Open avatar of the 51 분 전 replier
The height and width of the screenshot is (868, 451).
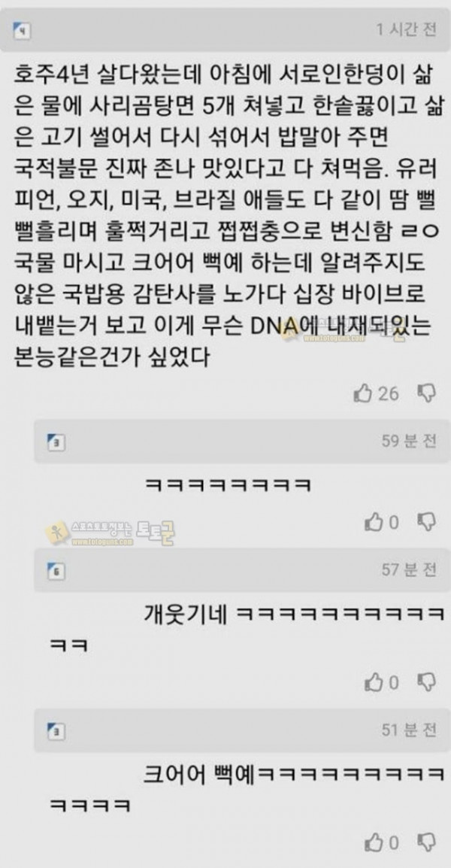pos(56,731)
